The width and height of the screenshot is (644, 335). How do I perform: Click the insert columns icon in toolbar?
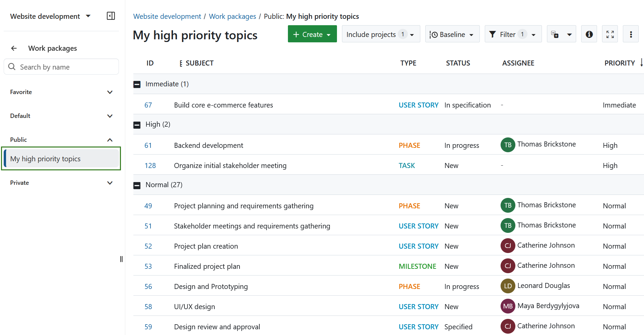(555, 34)
